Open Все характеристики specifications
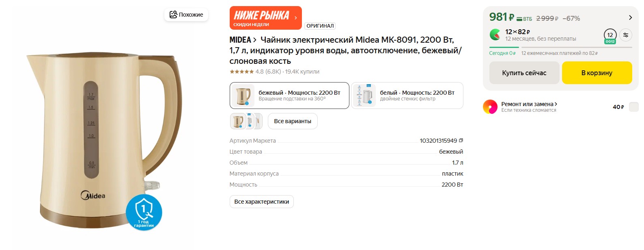The height and width of the screenshot is (250, 644). coord(262,202)
